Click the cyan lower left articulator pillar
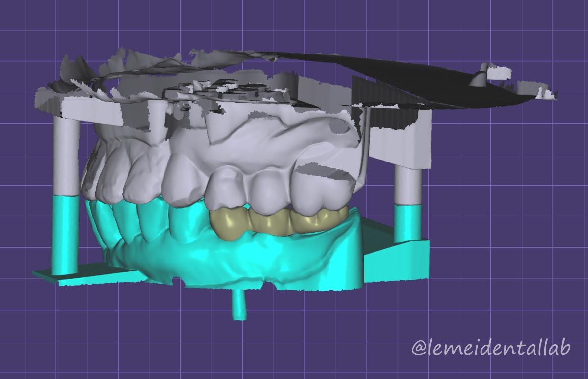Viewport: 588px width, 379px height. 64,233
